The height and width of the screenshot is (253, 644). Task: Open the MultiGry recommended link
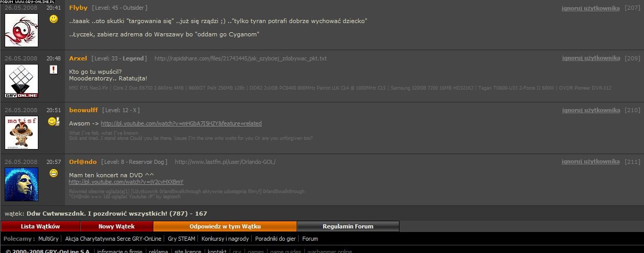point(49,239)
